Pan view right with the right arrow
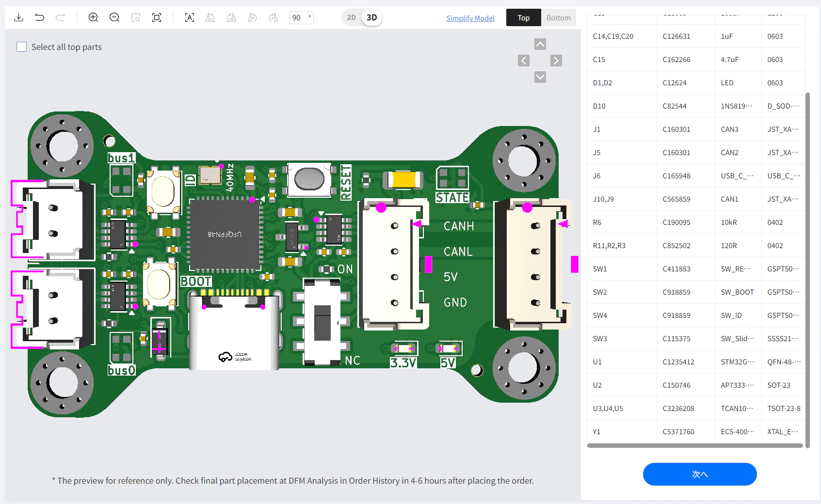 556,61
